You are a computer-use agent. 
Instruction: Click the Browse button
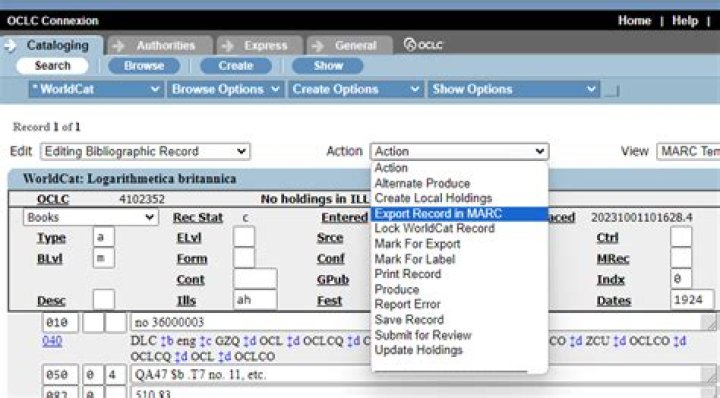tap(144, 66)
